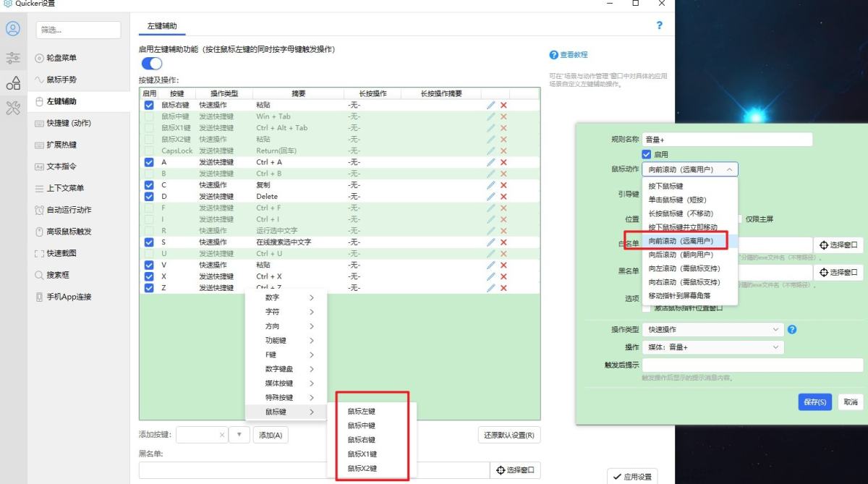Click the 规则名称 field containing 音量+
This screenshot has height=484, width=868.
pyautogui.click(x=727, y=139)
